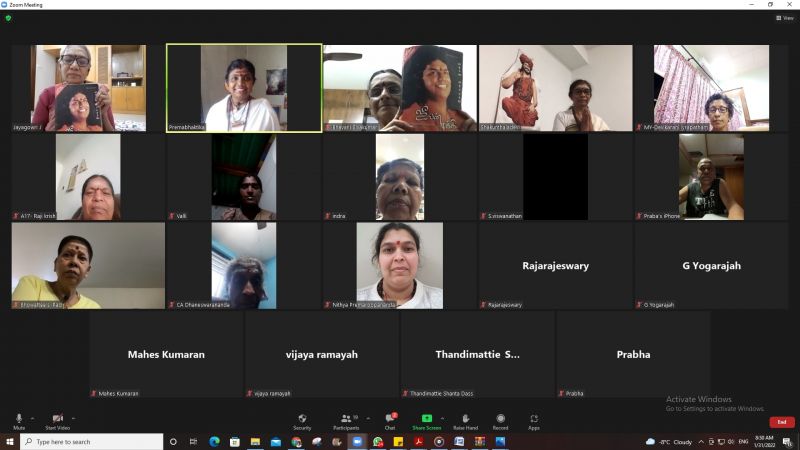Click the ENG language indicator
The height and width of the screenshot is (450, 800).
tap(743, 442)
